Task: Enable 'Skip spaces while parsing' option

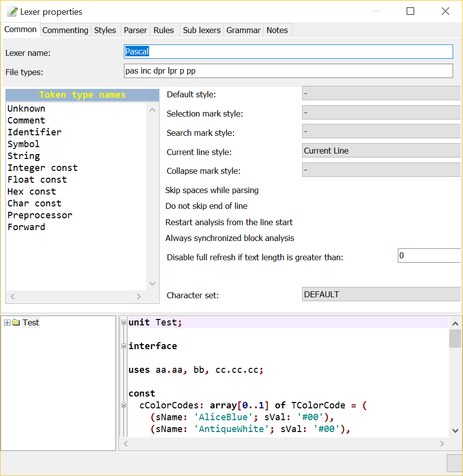Action: 212,191
